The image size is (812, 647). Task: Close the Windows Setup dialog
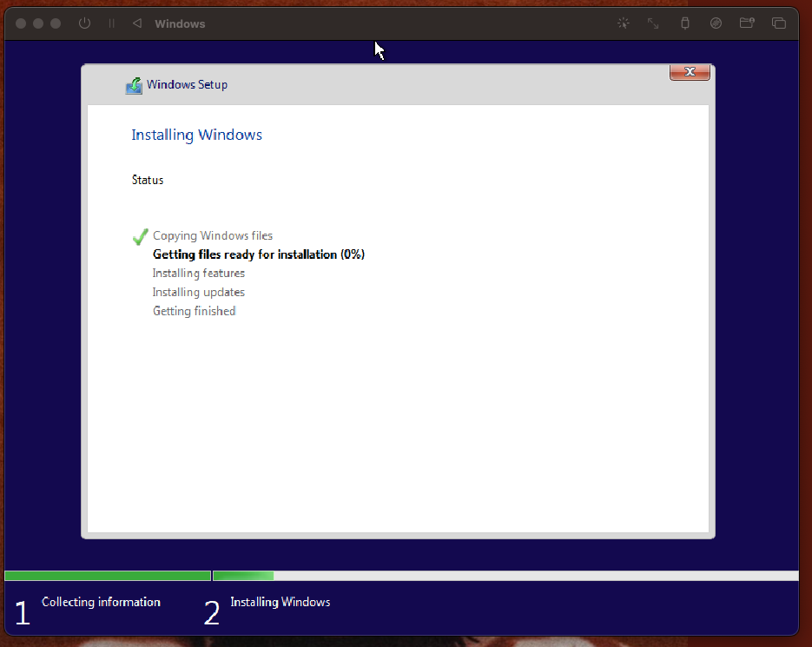coord(690,72)
